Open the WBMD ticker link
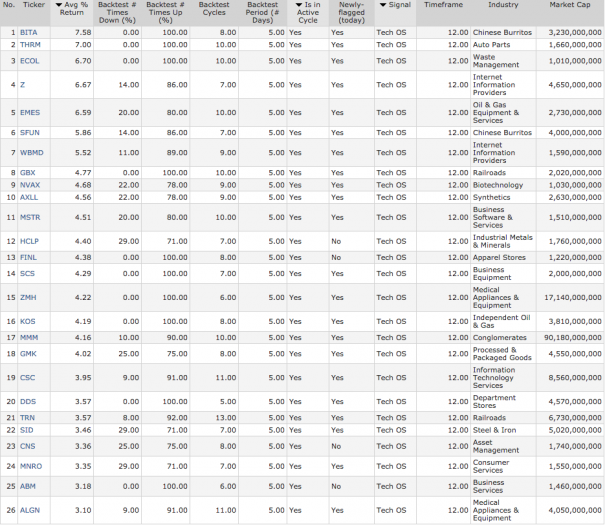The width and height of the screenshot is (605, 525). 32,153
